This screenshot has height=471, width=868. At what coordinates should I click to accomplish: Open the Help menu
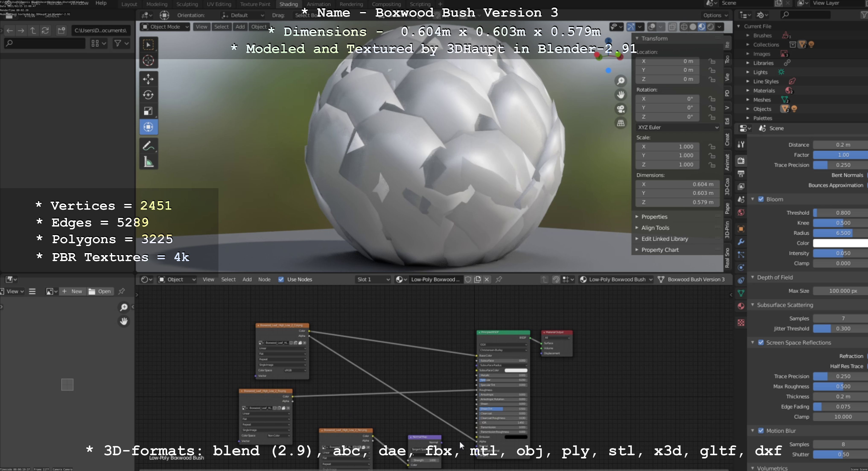(x=101, y=3)
